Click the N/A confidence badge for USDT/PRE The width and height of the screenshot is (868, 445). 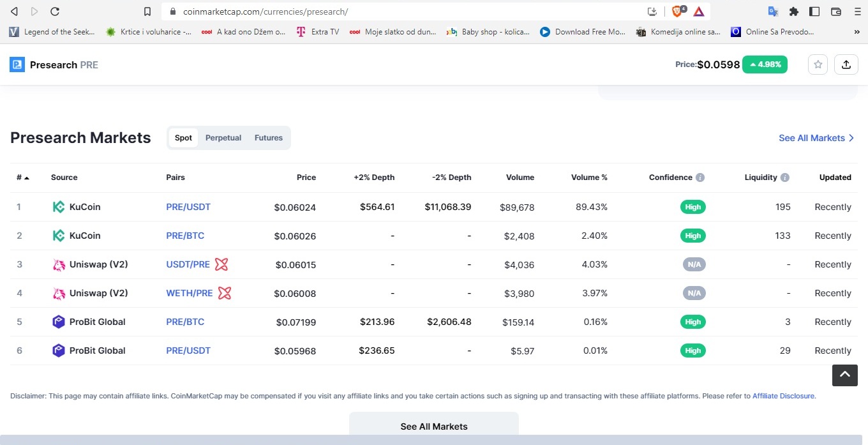[693, 264]
